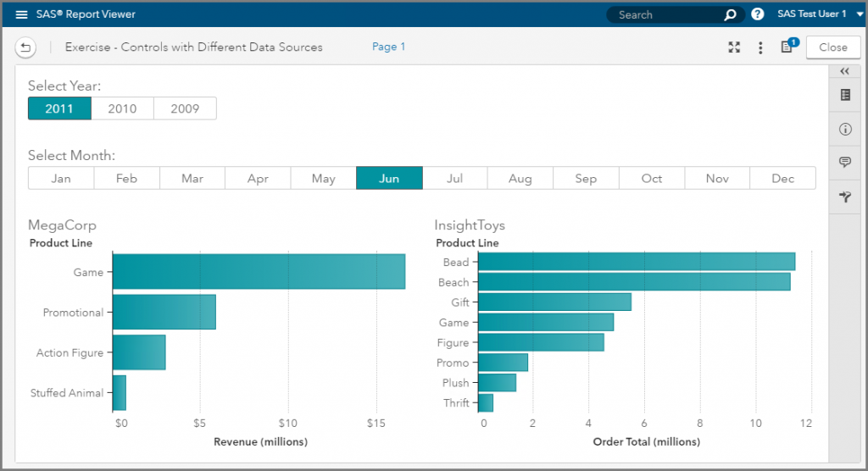
Task: Open the hamburger main menu
Action: point(22,14)
